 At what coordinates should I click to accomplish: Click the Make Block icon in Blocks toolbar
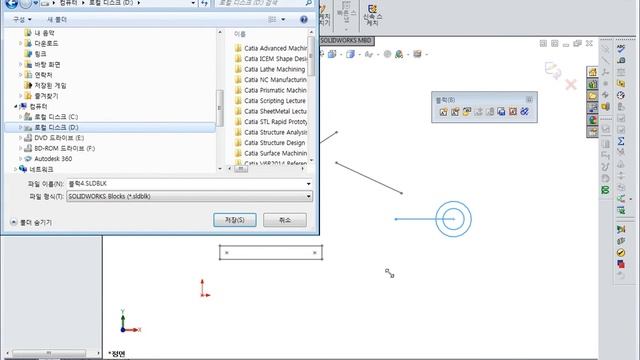pos(444,111)
